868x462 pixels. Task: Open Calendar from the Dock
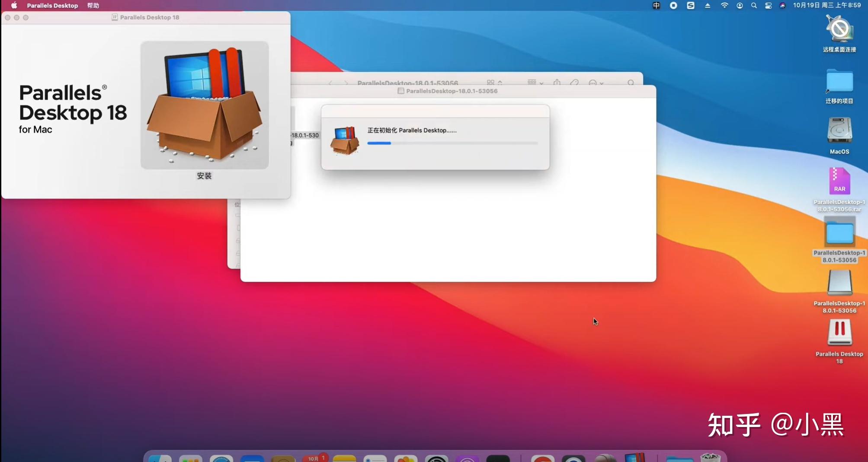(315, 458)
